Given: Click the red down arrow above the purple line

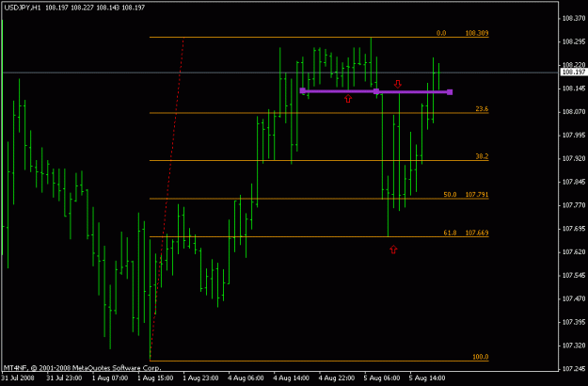Looking at the screenshot, I should 398,84.
